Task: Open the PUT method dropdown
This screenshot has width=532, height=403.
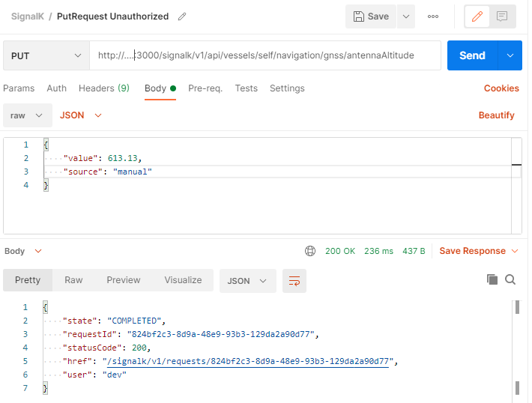Action: pos(46,55)
